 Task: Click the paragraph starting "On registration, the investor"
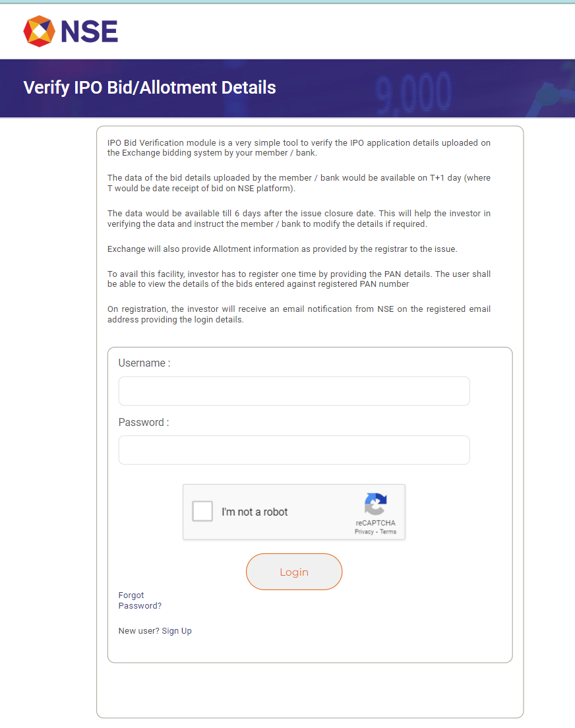coord(299,314)
